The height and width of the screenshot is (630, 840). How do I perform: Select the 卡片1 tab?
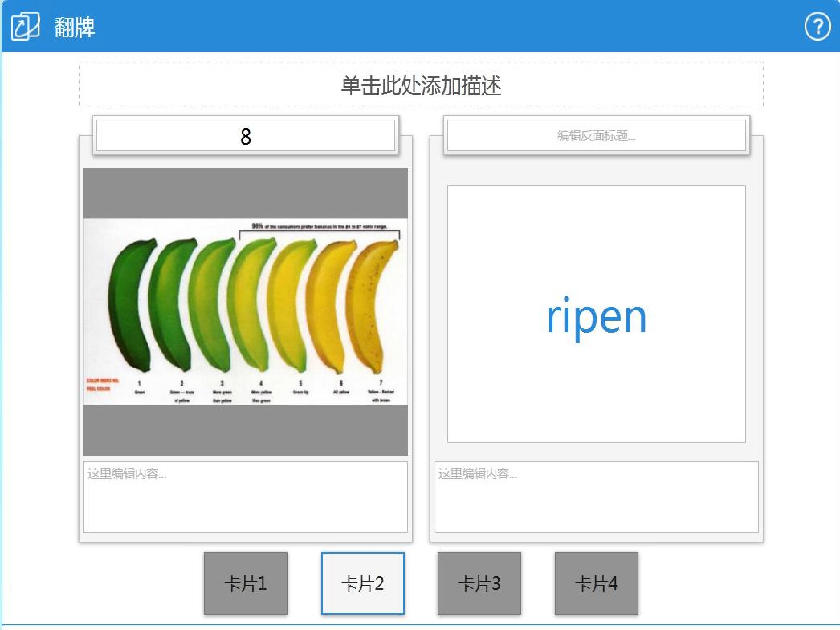pos(246,583)
